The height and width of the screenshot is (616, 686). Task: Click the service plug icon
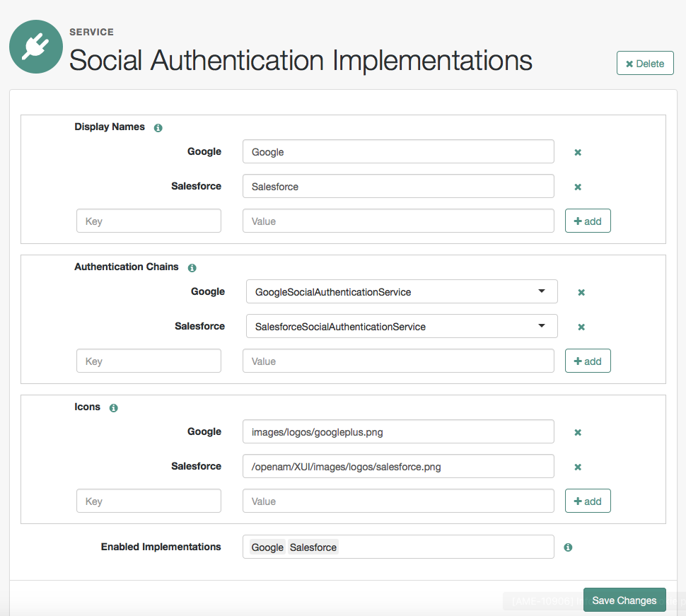tap(36, 47)
